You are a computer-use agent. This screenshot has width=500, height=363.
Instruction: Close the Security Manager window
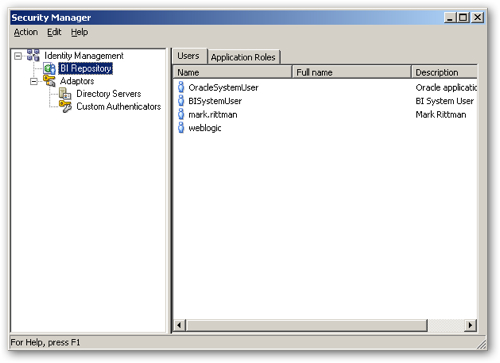(477, 17)
